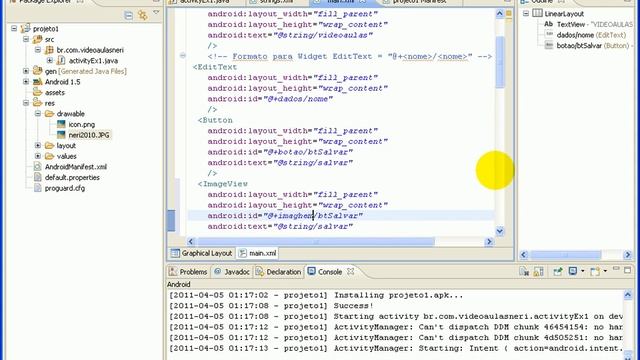Select icon.png in drawable folder

[x=82, y=124]
